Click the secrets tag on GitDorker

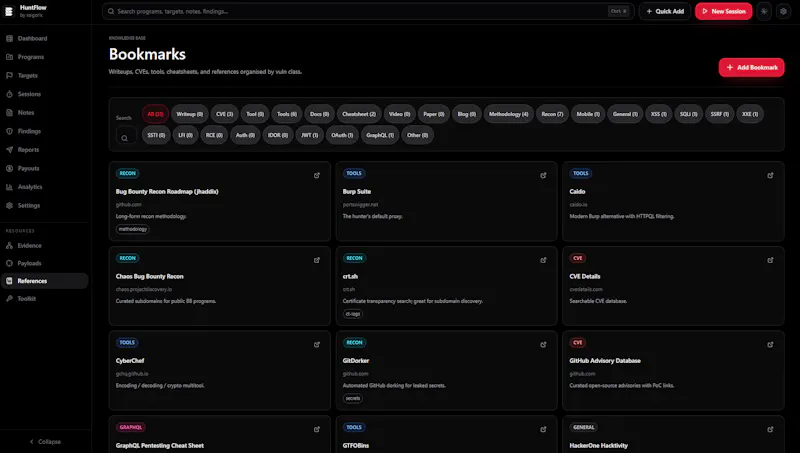(353, 398)
